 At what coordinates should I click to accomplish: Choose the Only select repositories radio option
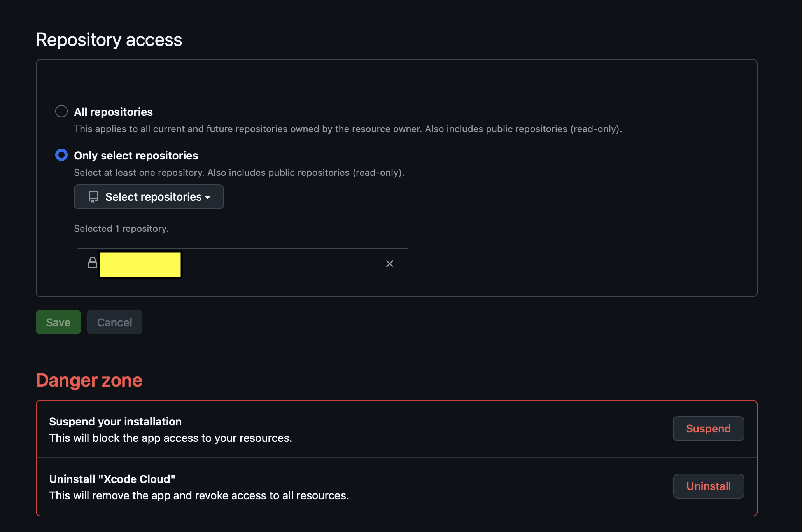point(61,155)
